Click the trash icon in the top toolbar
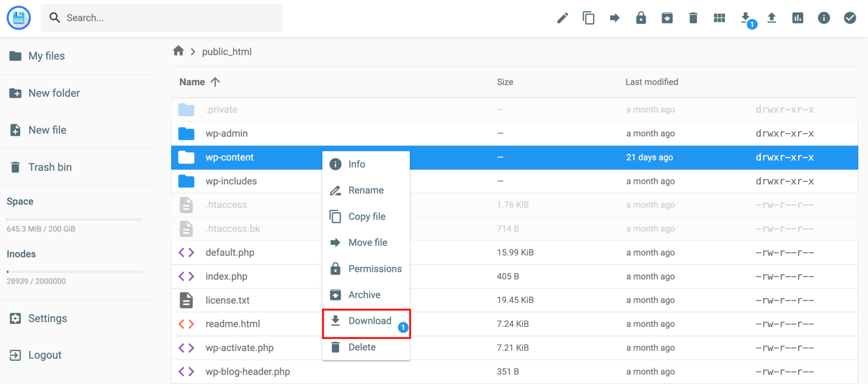868x384 pixels. [693, 18]
